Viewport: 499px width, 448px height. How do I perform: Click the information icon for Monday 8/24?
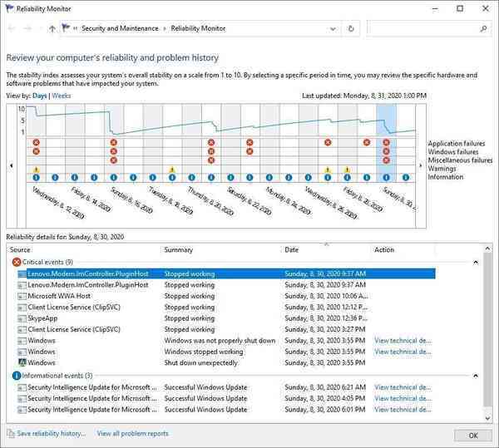269,178
